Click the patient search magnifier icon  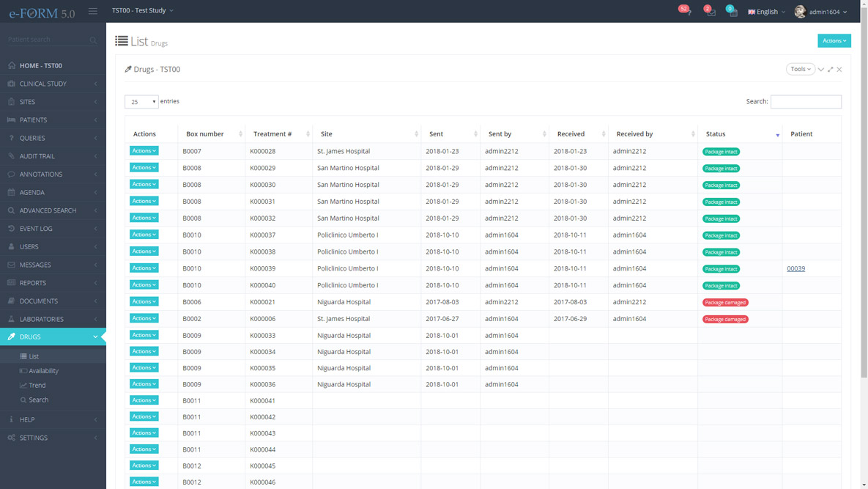[x=93, y=40]
